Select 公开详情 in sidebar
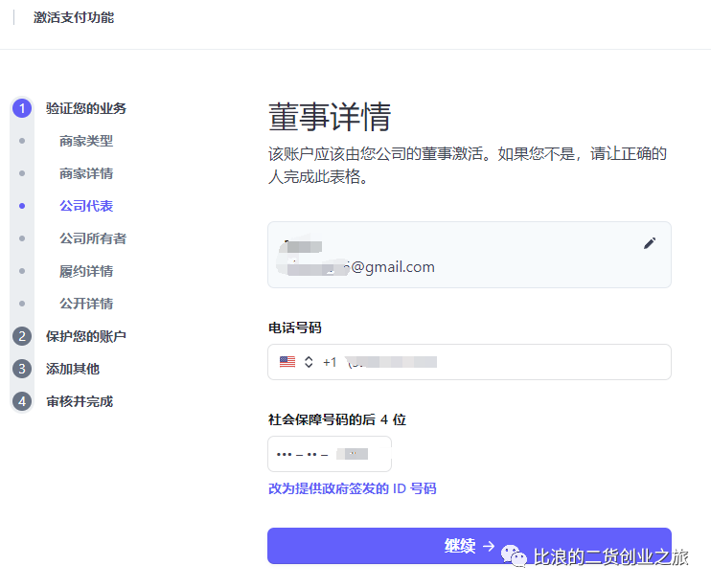 [x=86, y=304]
